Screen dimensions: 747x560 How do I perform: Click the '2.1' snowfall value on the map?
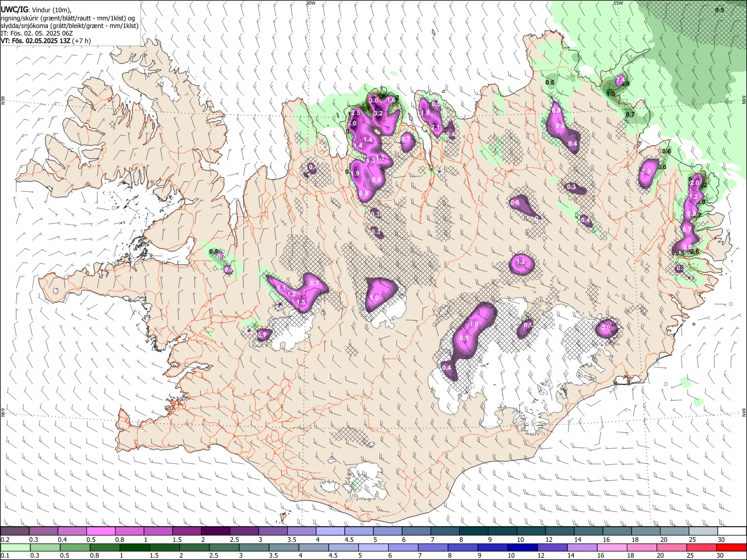coord(435,127)
